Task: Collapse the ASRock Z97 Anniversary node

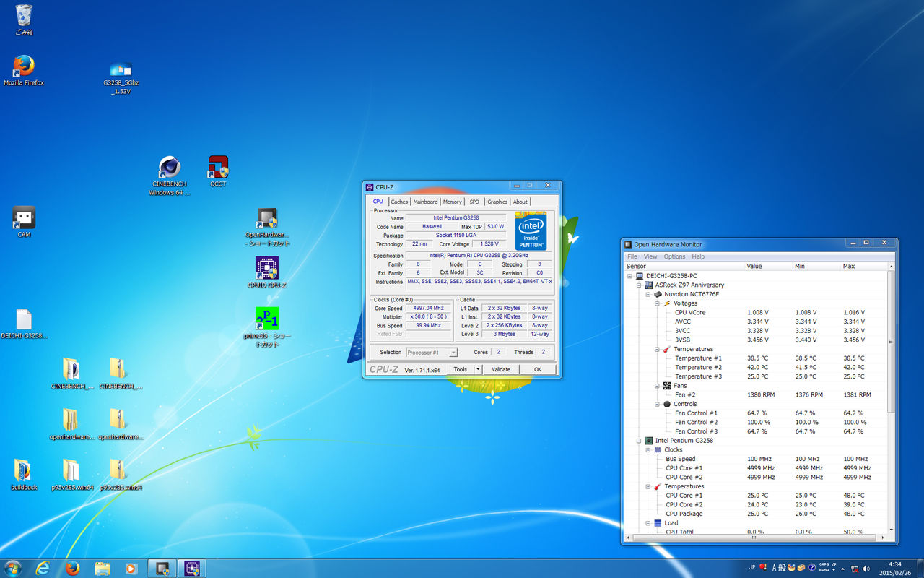Action: coord(639,285)
